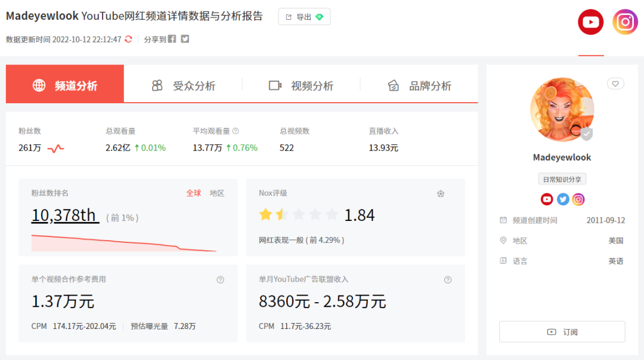Open the small Instagram icon under profile name
Image resolution: width=644 pixels, height=360 pixels.
(578, 199)
